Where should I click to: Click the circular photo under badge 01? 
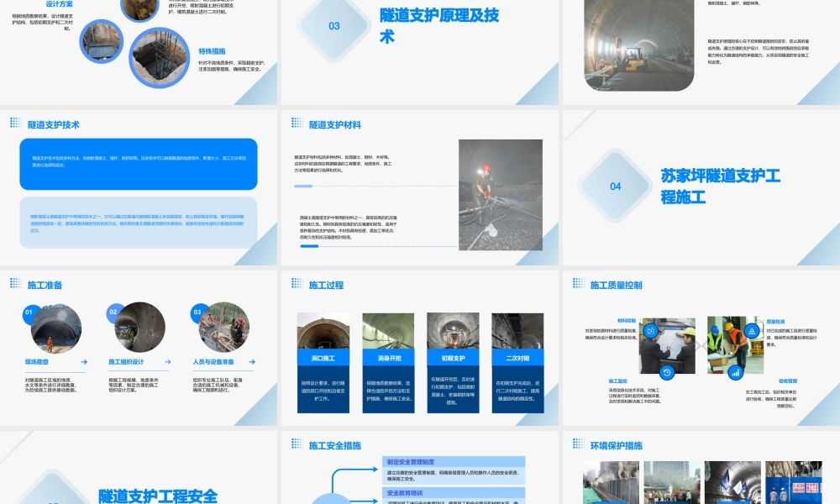(55, 328)
